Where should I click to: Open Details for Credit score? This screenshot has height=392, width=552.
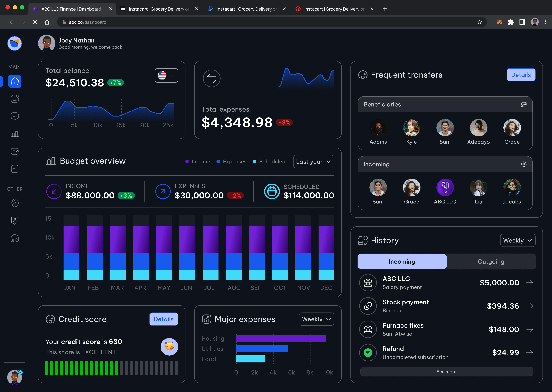coord(164,319)
